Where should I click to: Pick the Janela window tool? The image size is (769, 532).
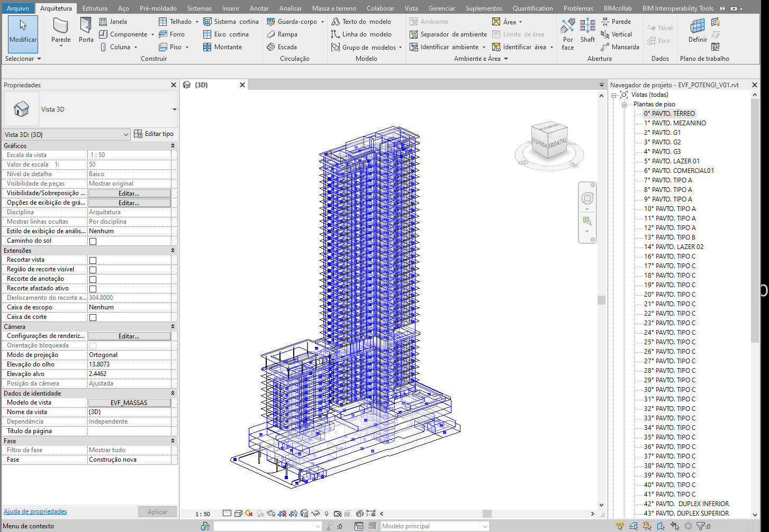[x=113, y=22]
